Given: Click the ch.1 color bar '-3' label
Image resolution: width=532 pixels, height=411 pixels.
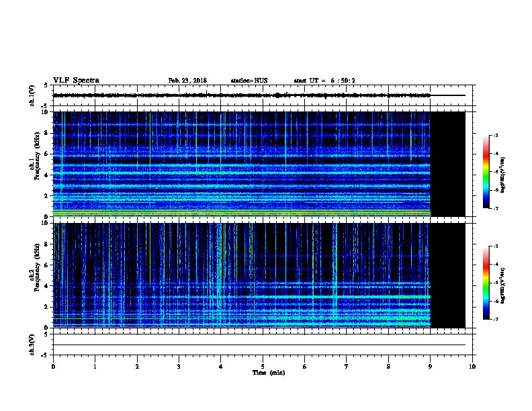Looking at the screenshot, I should (495, 135).
